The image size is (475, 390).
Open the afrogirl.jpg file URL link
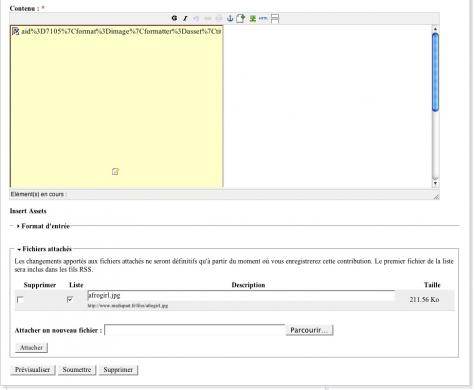point(128,306)
